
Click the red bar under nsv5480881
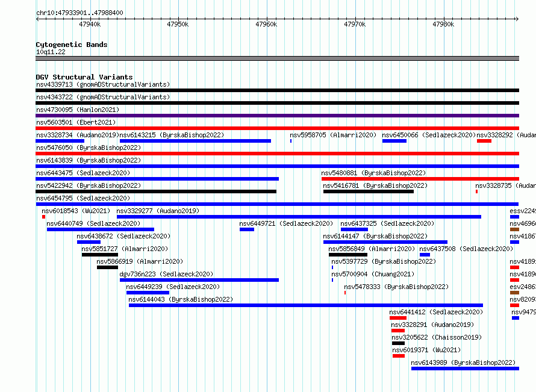pyautogui.click(x=420, y=179)
